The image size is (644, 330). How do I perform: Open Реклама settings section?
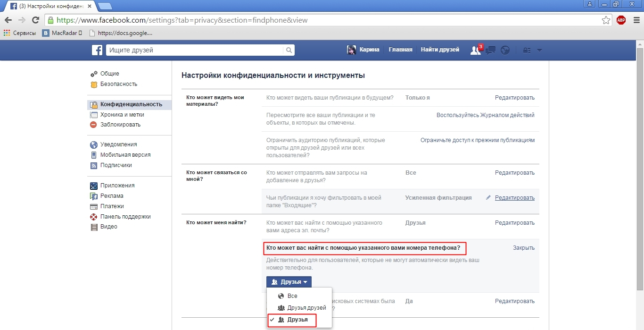point(112,196)
